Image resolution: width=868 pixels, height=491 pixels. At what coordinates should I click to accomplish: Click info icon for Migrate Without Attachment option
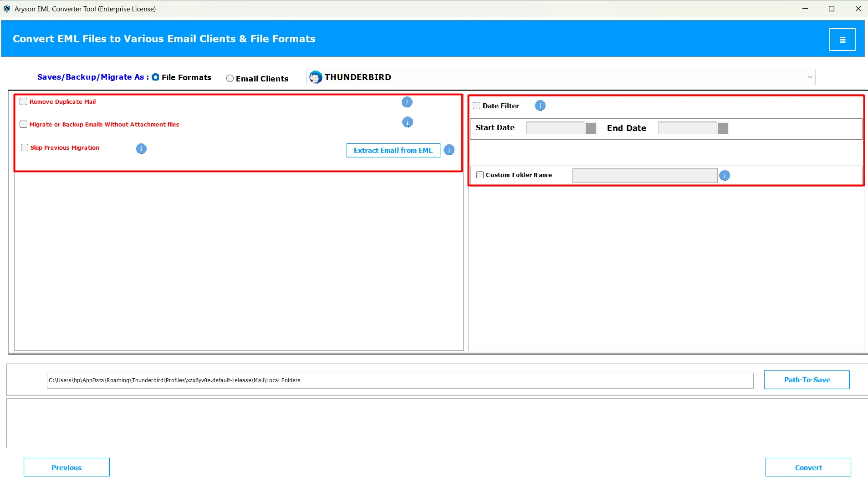[407, 122]
